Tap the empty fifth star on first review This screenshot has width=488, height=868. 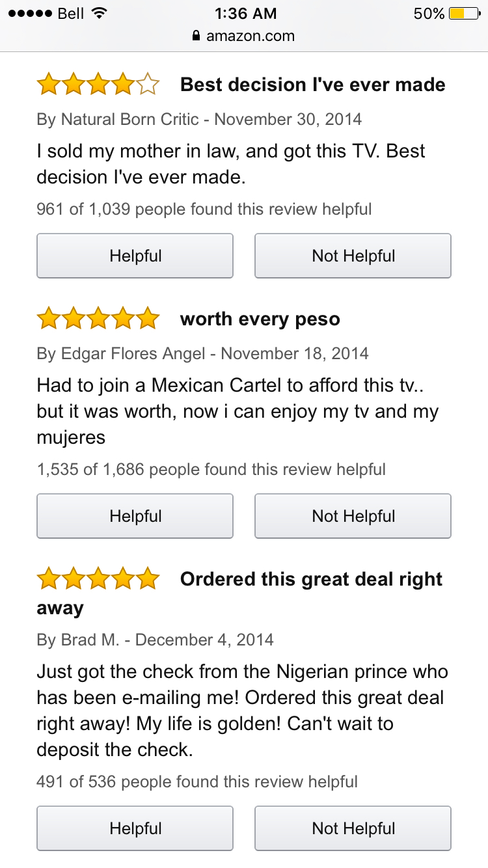(x=148, y=85)
